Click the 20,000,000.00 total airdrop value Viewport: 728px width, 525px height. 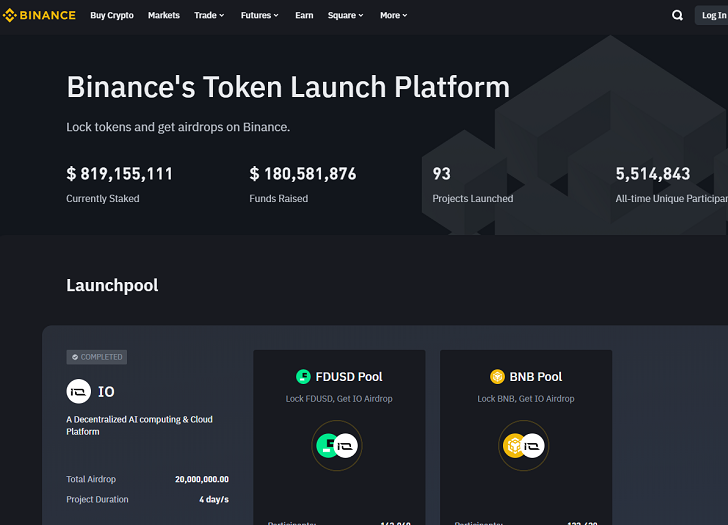pos(202,479)
